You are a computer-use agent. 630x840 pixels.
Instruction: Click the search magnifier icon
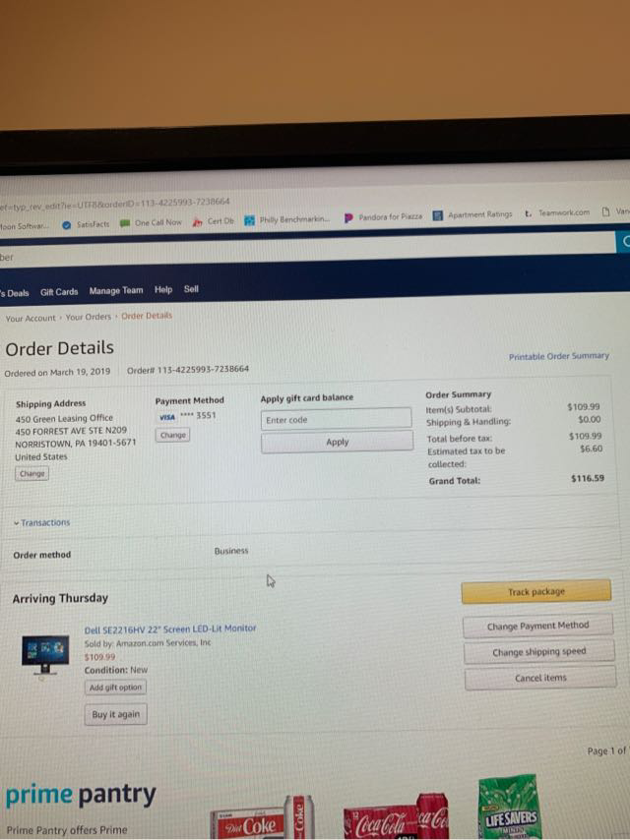point(625,242)
